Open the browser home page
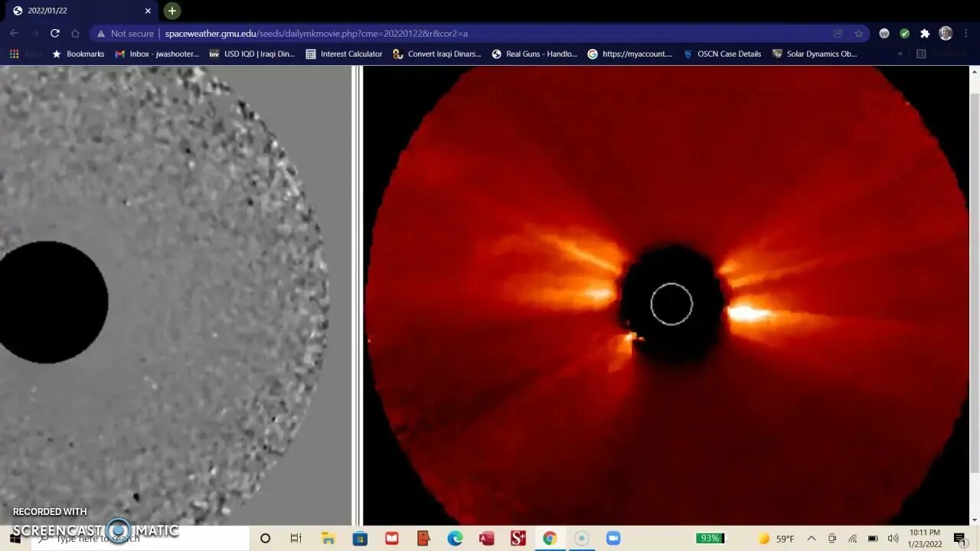Viewport: 980px width, 551px height. (x=75, y=33)
